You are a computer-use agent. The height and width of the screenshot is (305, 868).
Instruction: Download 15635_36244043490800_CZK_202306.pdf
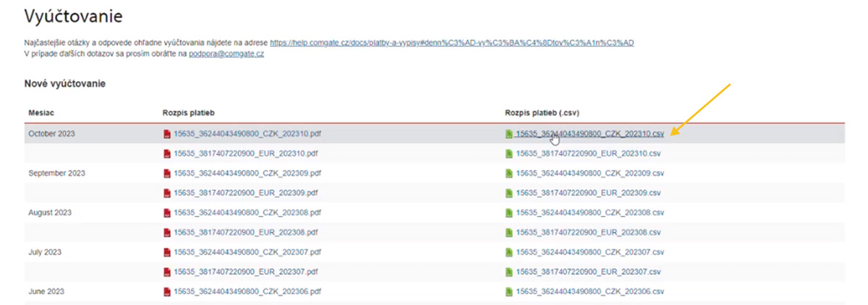pos(247,291)
